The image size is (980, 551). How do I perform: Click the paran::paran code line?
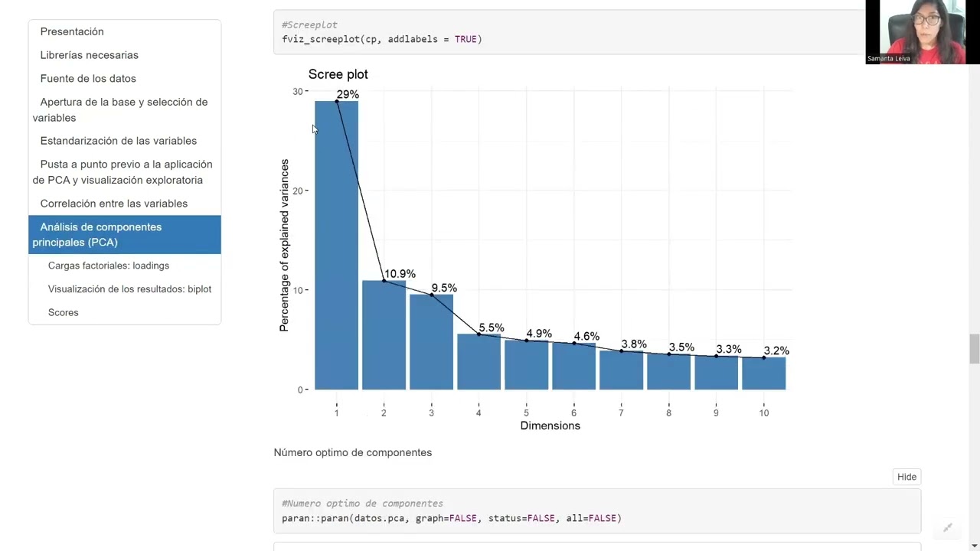[452, 518]
